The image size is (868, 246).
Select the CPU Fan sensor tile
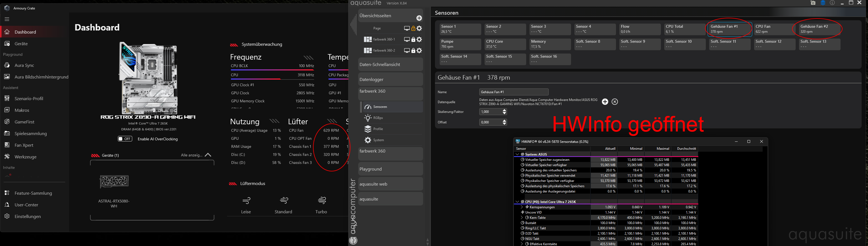pos(774,29)
